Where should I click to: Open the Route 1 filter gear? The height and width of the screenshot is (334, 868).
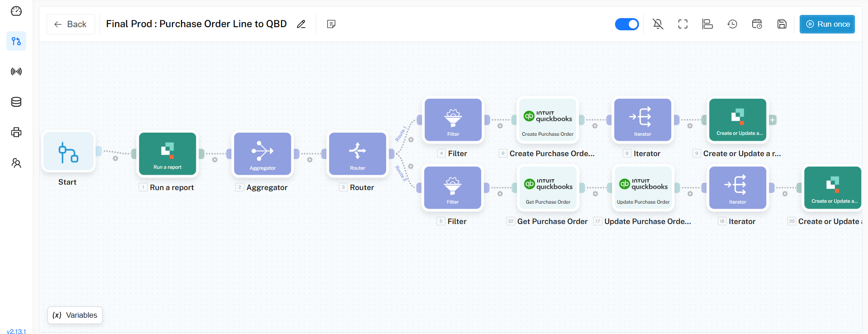411,140
